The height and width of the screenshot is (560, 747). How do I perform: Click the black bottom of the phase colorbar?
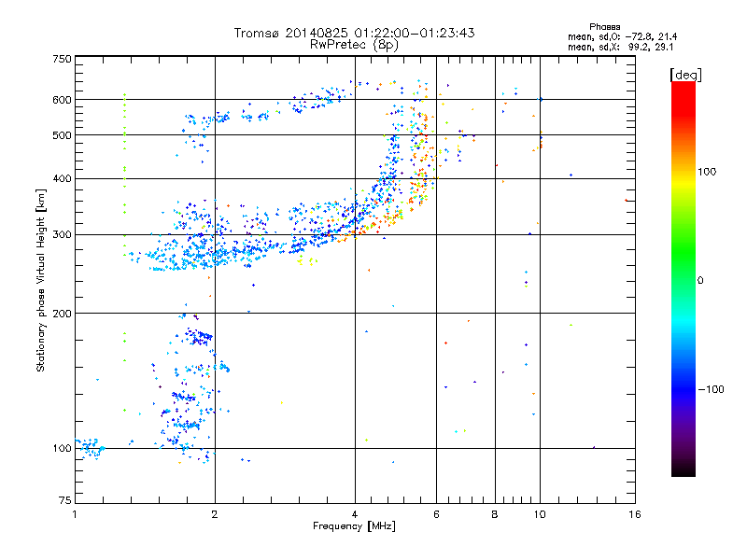point(684,469)
